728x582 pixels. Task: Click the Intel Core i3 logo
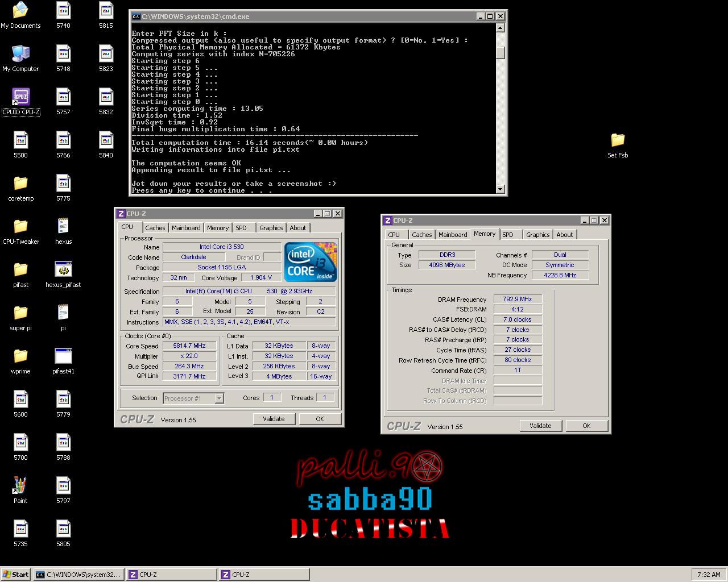pos(311,261)
